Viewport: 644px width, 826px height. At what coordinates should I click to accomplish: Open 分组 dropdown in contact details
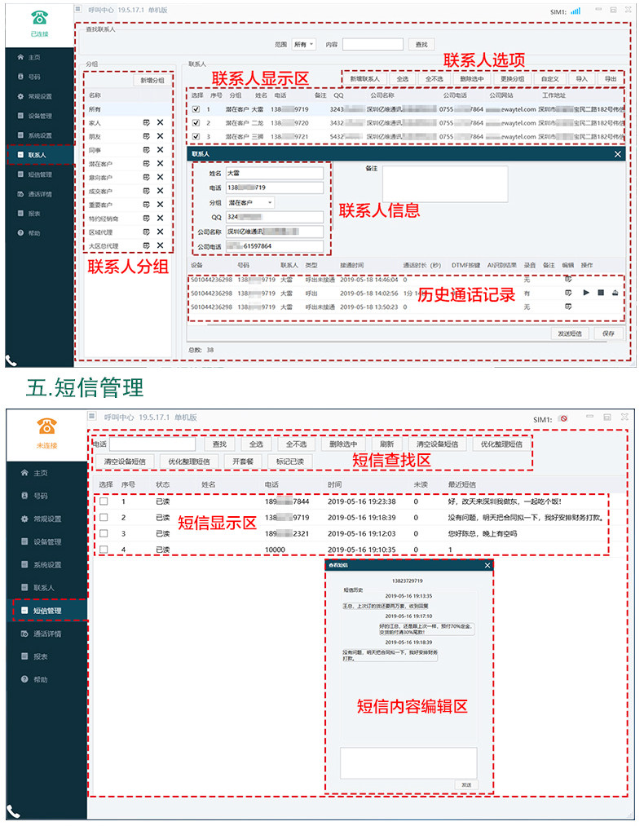coord(250,202)
